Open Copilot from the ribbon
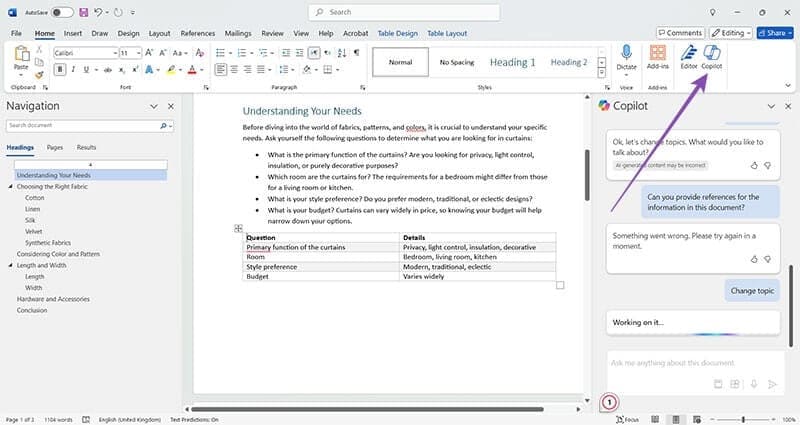 (712, 56)
